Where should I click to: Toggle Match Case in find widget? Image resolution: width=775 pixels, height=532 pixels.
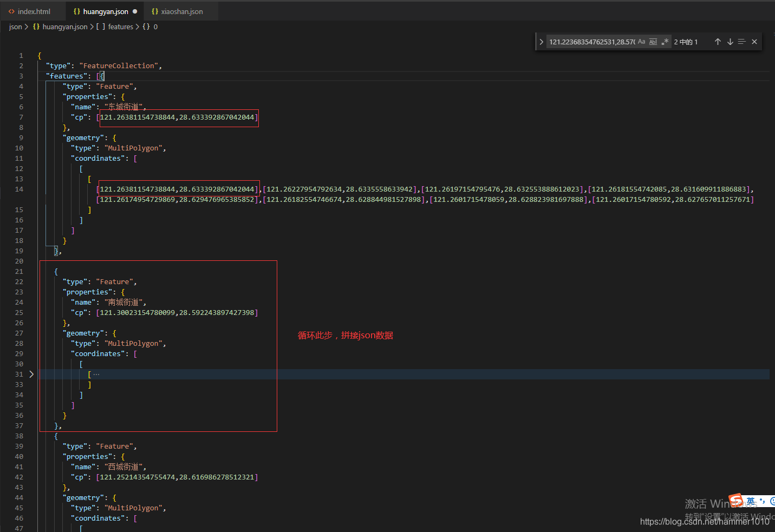(x=641, y=42)
